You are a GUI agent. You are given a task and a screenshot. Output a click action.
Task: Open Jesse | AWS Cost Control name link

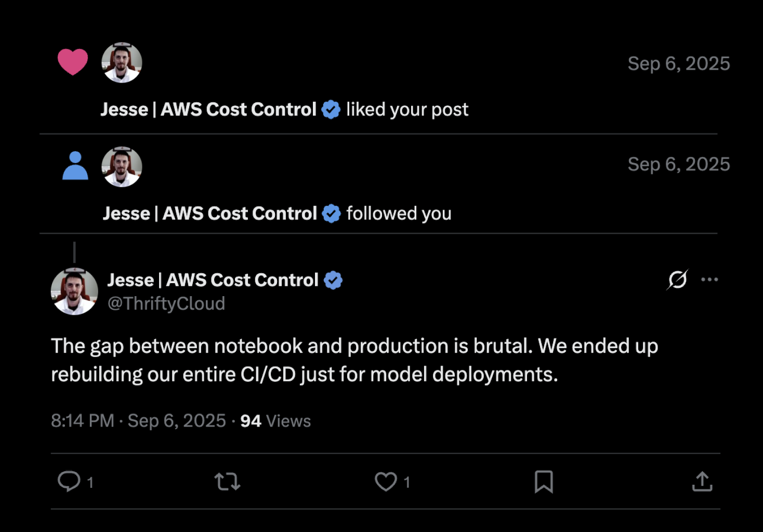click(x=213, y=280)
